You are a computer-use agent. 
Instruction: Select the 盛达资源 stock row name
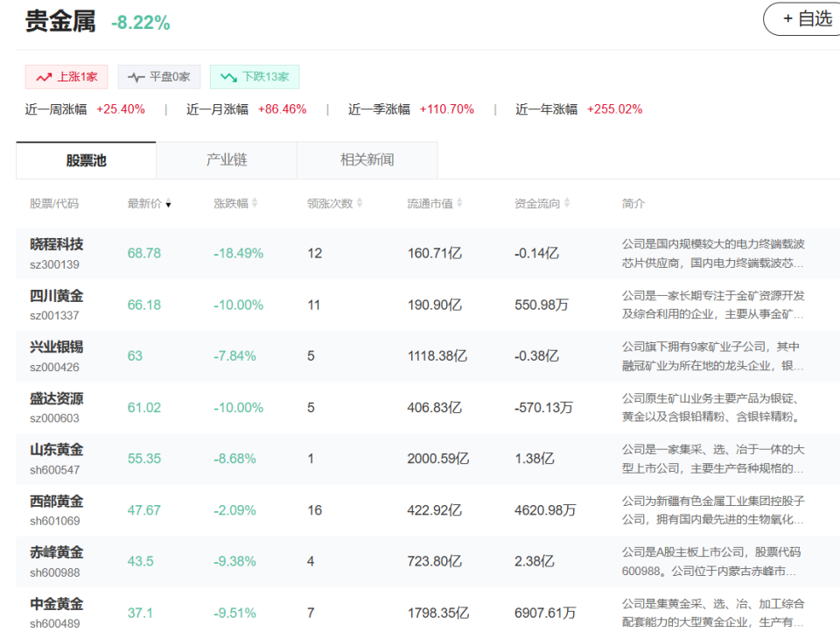[x=57, y=398]
